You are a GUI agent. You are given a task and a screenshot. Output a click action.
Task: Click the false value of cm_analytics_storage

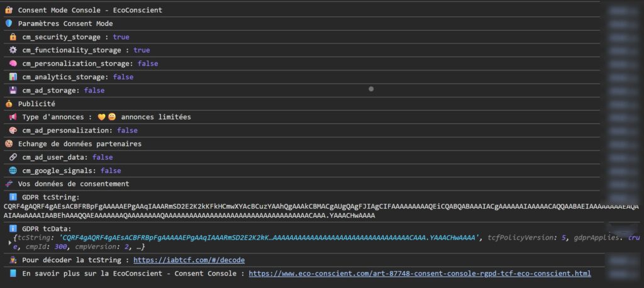point(123,77)
